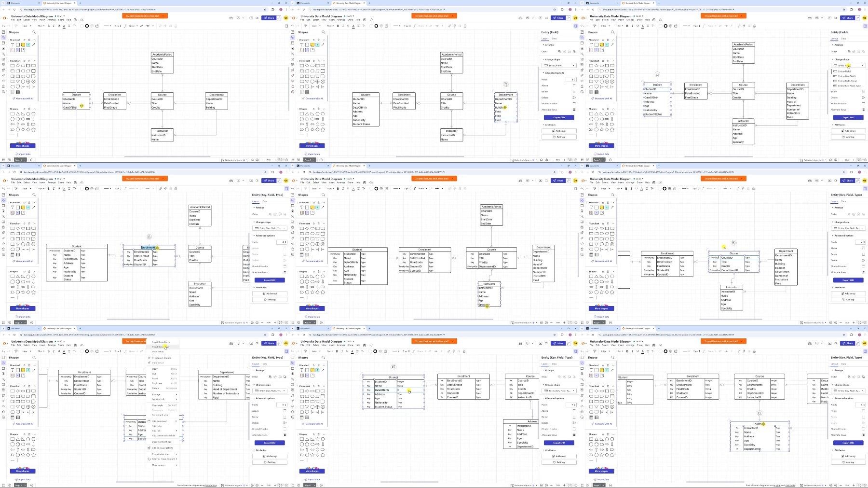This screenshot has width=868, height=488.
Task: Click Fields number input in bottom-left frame panel
Action: [x=282, y=405]
